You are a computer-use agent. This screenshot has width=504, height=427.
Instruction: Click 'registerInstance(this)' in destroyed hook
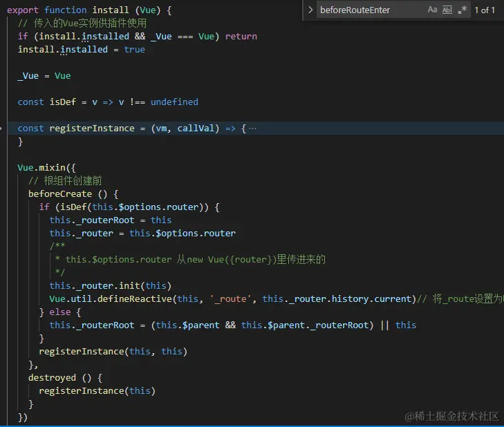pos(97,390)
